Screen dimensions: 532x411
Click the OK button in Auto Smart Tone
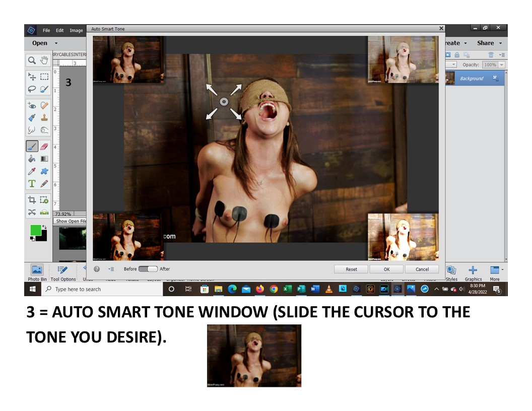click(x=386, y=269)
